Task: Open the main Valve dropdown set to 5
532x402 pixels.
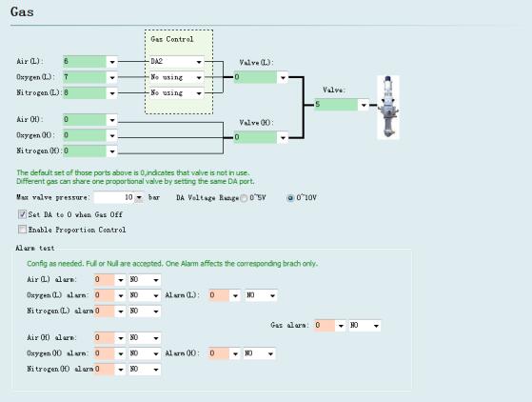Action: (x=364, y=105)
